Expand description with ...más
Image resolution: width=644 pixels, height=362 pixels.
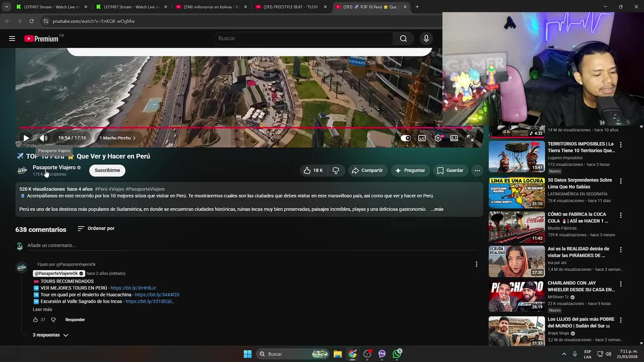coord(437,209)
